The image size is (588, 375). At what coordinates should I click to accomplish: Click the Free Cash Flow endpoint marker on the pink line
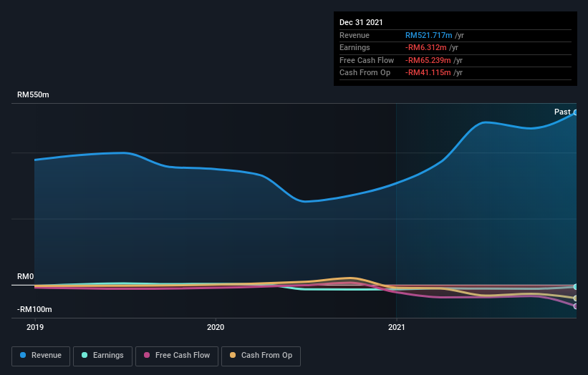pos(576,306)
